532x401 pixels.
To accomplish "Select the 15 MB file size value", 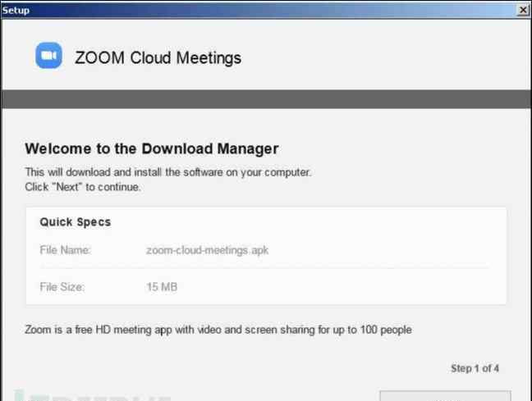I will 162,287.
